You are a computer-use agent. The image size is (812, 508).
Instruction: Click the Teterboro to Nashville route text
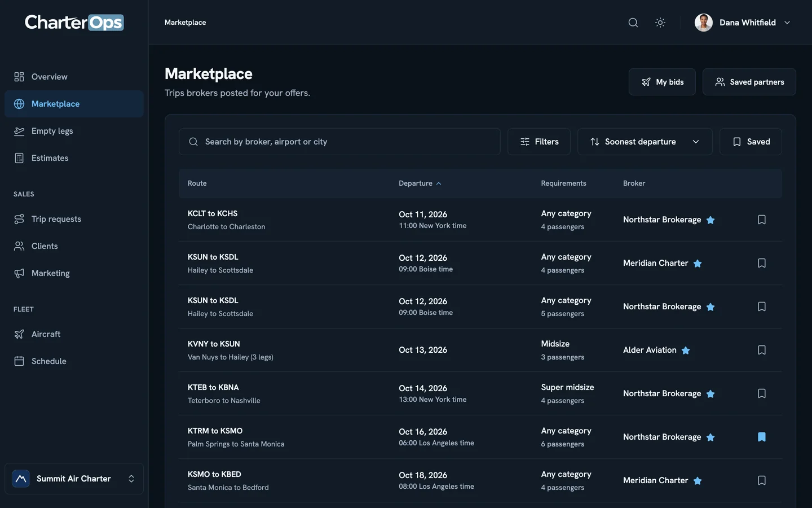[224, 401]
